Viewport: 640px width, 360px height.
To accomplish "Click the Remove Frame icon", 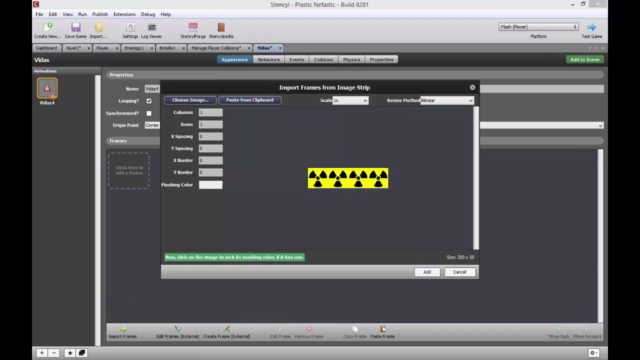I will coord(309,329).
